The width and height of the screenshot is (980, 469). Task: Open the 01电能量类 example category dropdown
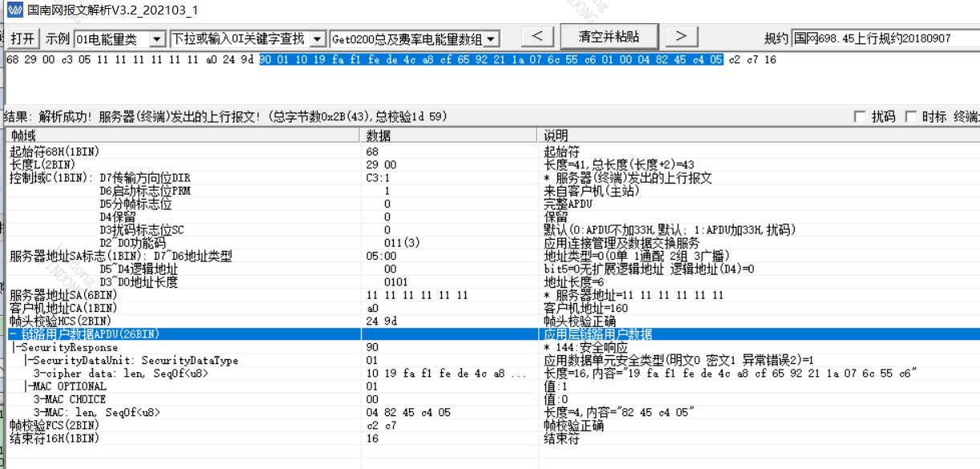pos(157,38)
